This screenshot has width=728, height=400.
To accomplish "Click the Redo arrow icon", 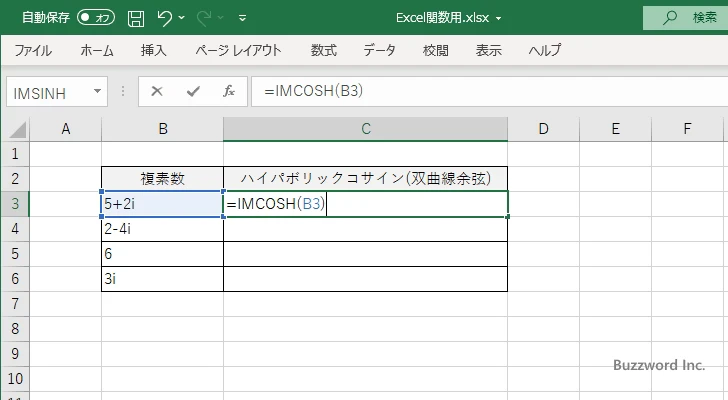I will (x=204, y=18).
